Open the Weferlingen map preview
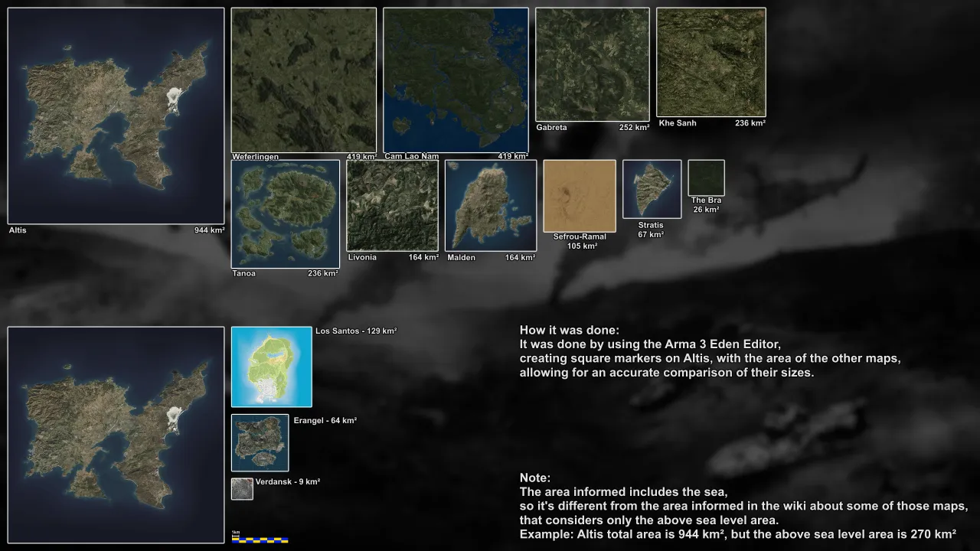This screenshot has height=551, width=980. click(x=303, y=79)
